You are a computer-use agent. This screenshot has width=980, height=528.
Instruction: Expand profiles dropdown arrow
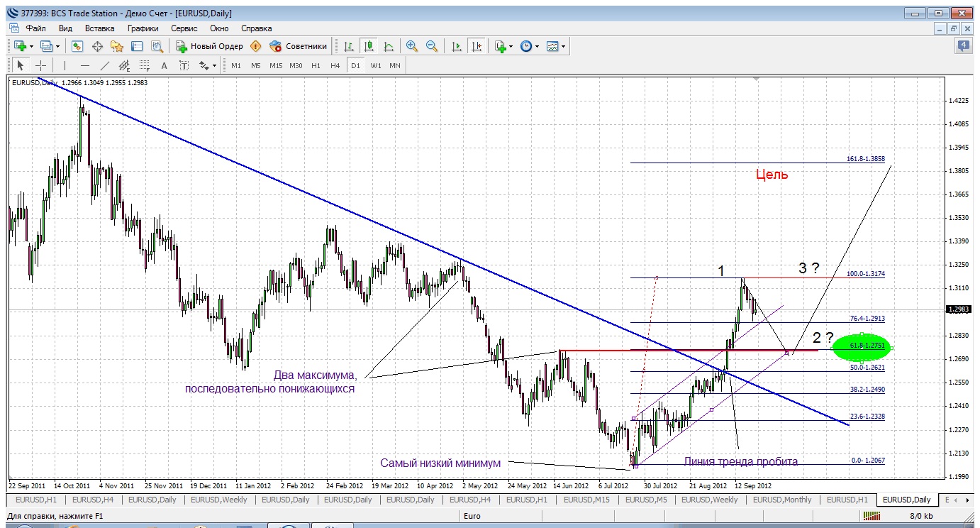(x=58, y=46)
